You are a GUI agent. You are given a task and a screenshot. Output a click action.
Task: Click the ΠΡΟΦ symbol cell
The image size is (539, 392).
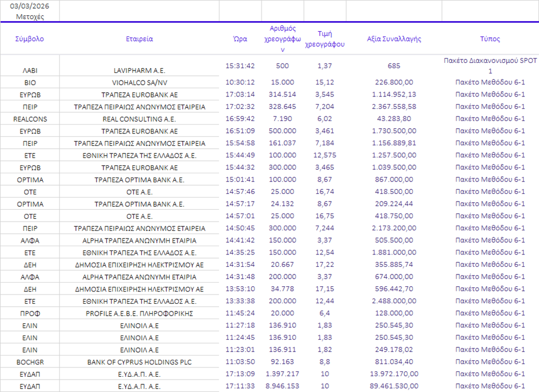point(30,313)
